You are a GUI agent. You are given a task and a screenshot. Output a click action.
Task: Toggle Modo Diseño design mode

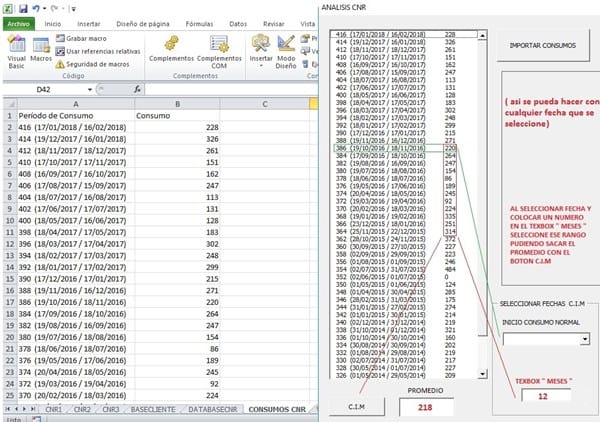[x=285, y=51]
